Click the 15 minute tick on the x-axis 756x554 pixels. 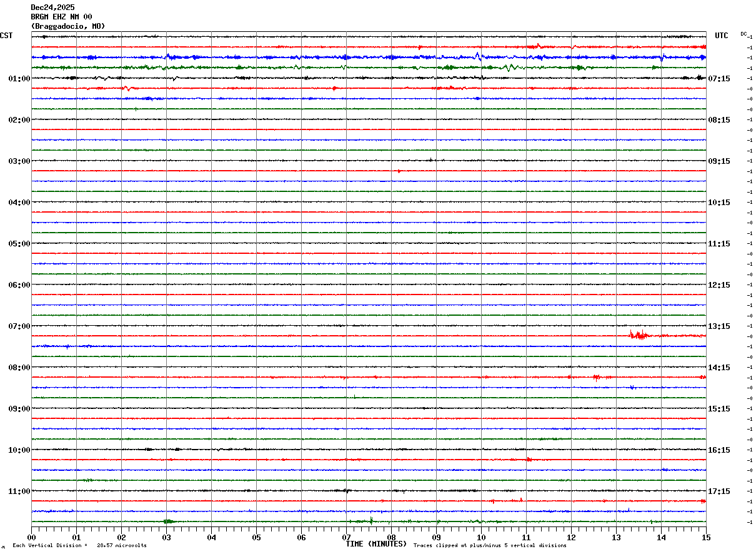pos(705,537)
